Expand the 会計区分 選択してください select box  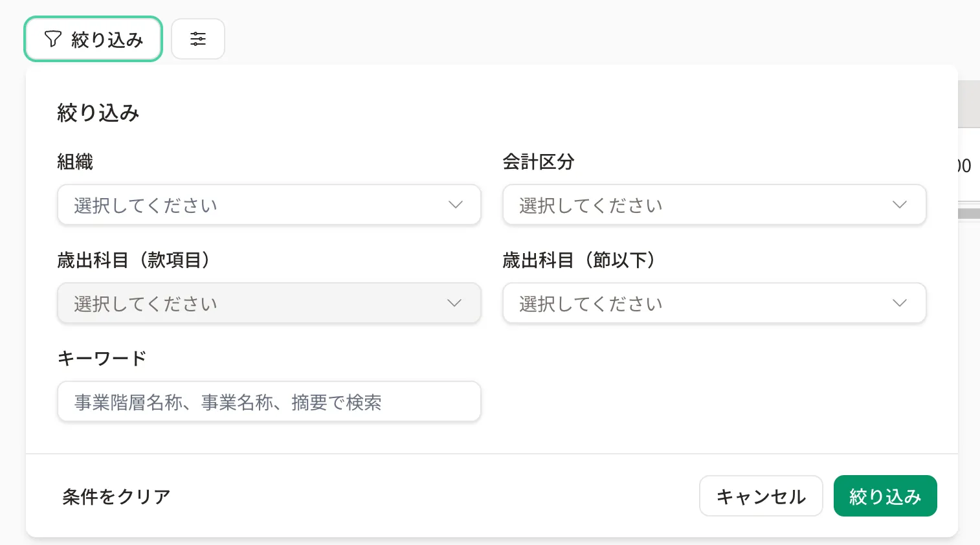[x=715, y=205]
